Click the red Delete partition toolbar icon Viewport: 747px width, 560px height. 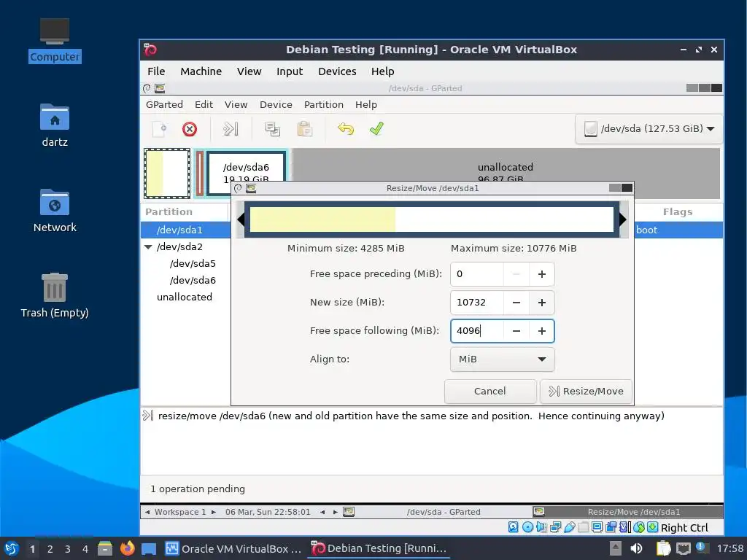[190, 129]
